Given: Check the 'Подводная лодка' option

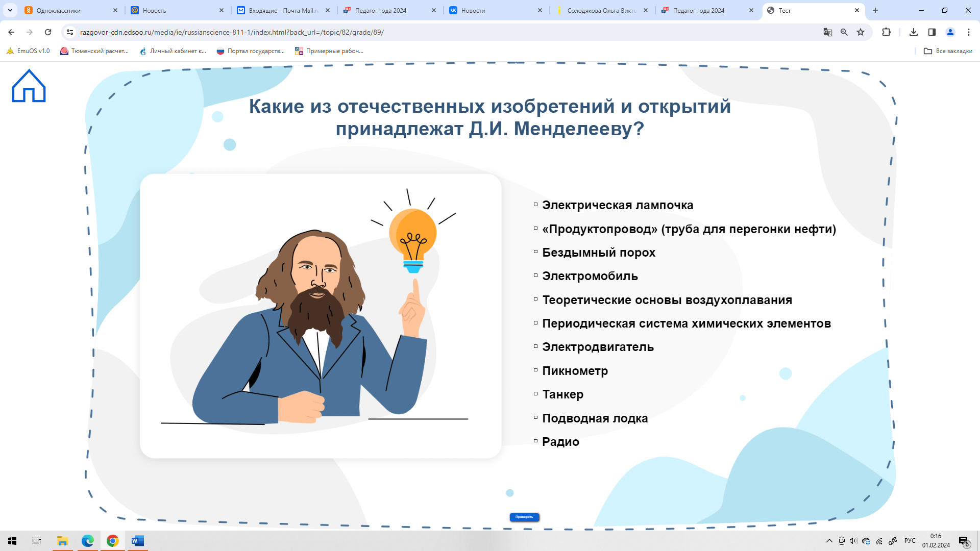Looking at the screenshot, I should pos(535,418).
